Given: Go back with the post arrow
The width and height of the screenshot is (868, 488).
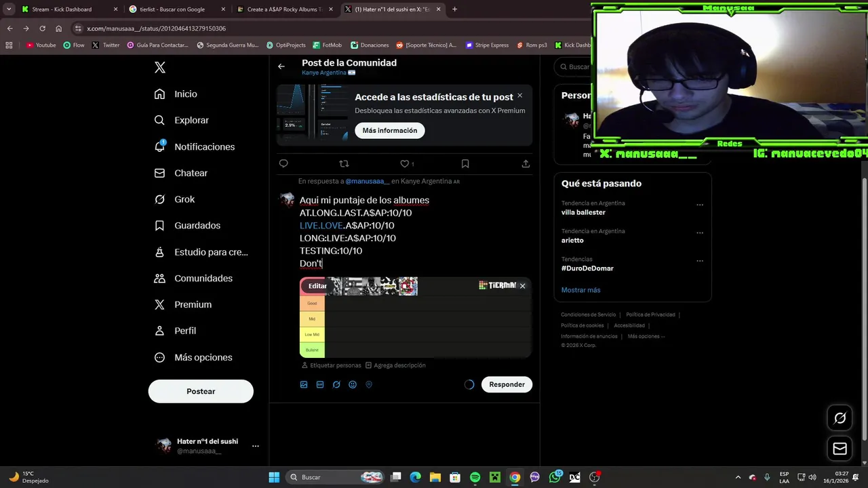Looking at the screenshot, I should click(x=281, y=66).
